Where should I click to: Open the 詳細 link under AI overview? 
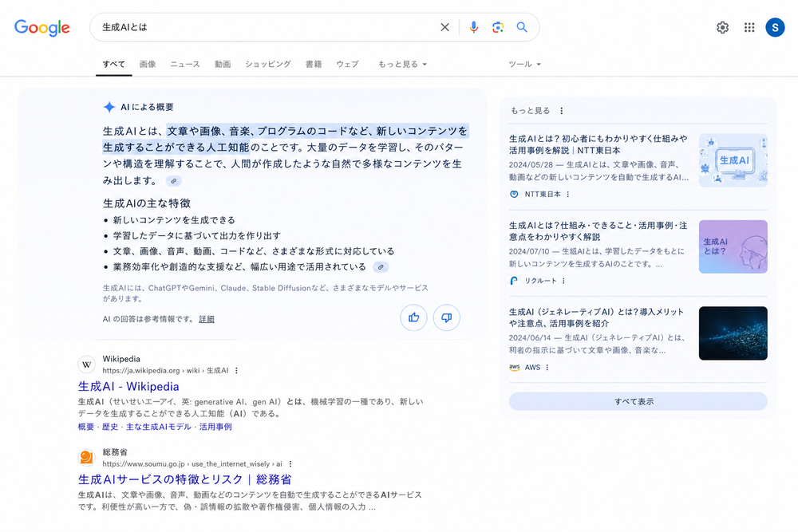207,319
